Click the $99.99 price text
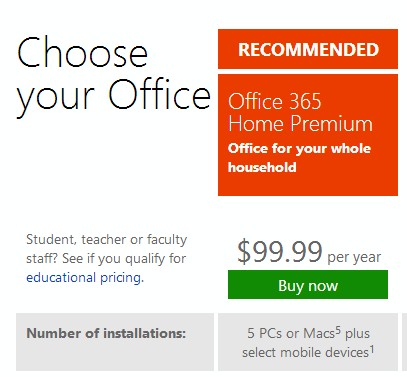This screenshot has height=377, width=407. (x=280, y=252)
